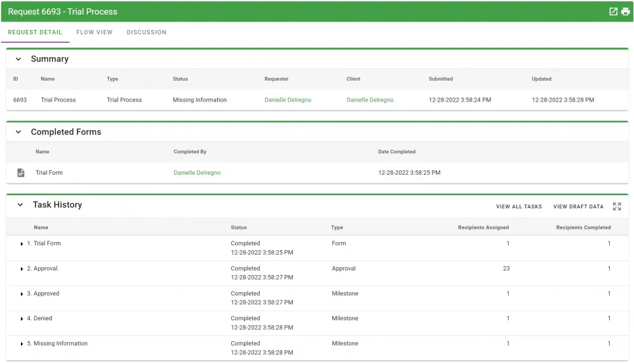
Task: Open client Danielle Delregno link
Action: click(x=370, y=100)
